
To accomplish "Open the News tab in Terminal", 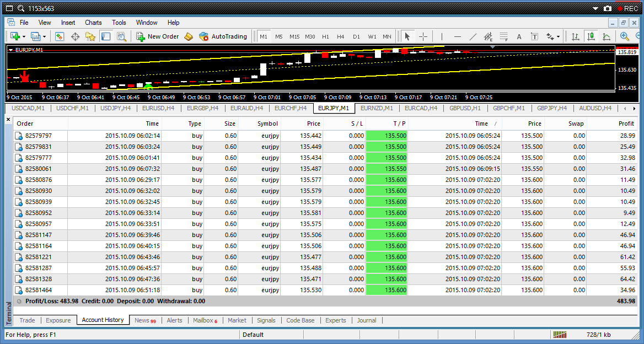I will [146, 320].
